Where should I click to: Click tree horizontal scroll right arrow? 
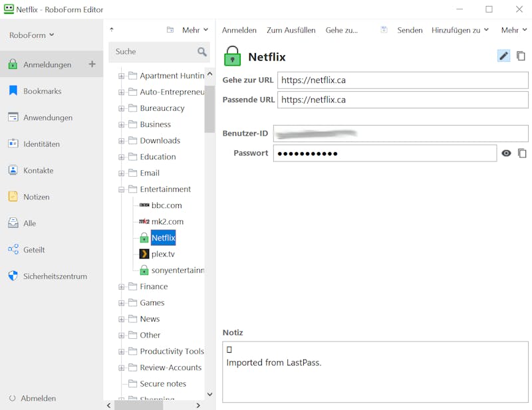[x=198, y=405]
